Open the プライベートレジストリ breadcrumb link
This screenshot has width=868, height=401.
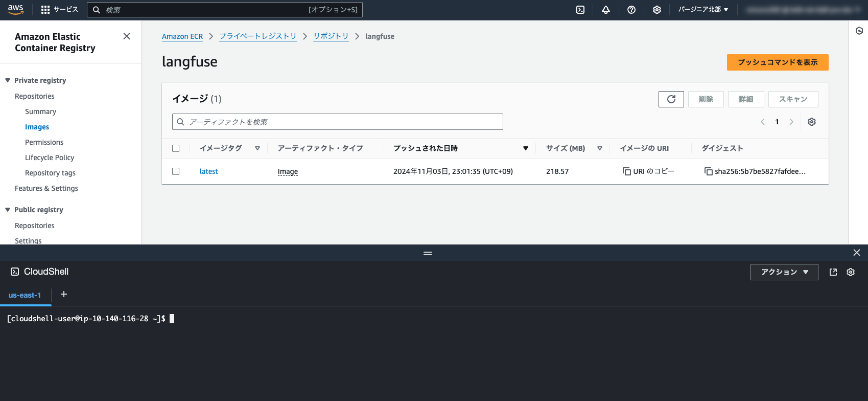[x=258, y=36]
